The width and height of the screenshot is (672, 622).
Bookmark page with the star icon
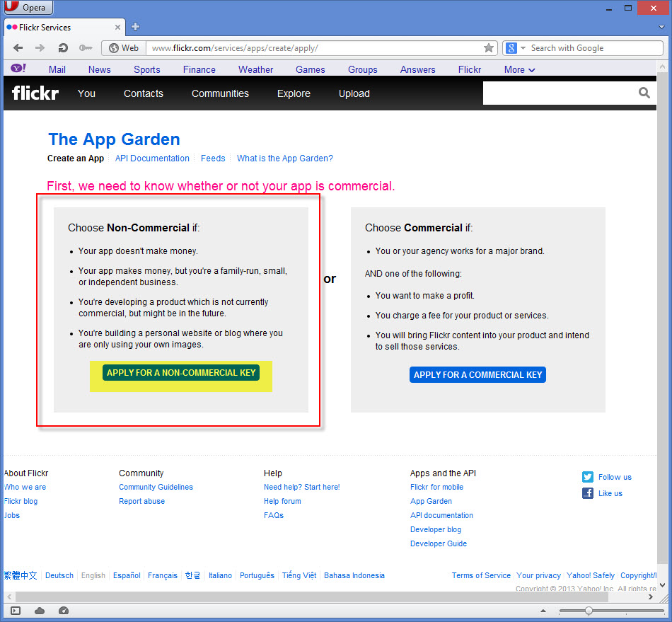[489, 47]
